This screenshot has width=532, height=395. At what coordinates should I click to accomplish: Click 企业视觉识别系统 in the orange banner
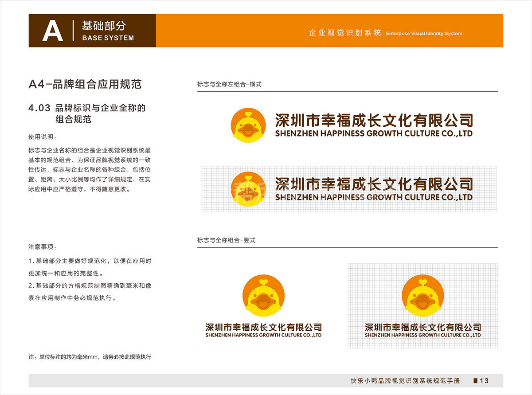click(345, 33)
